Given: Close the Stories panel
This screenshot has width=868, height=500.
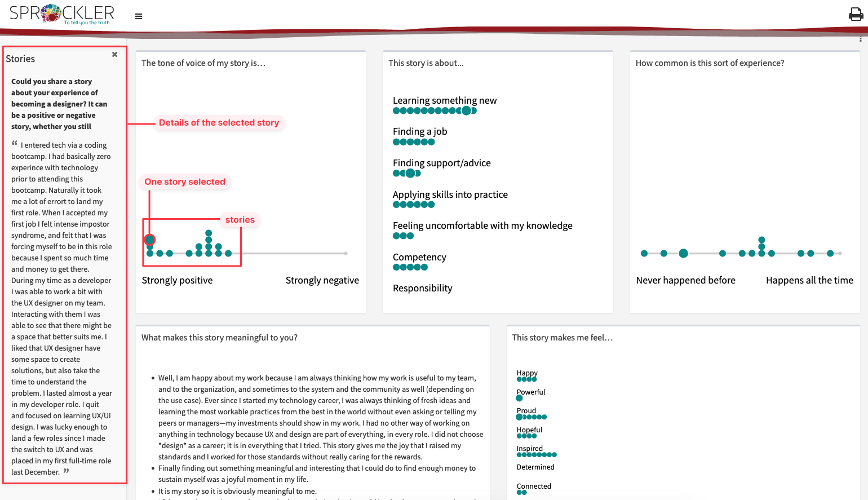Looking at the screenshot, I should click(114, 55).
